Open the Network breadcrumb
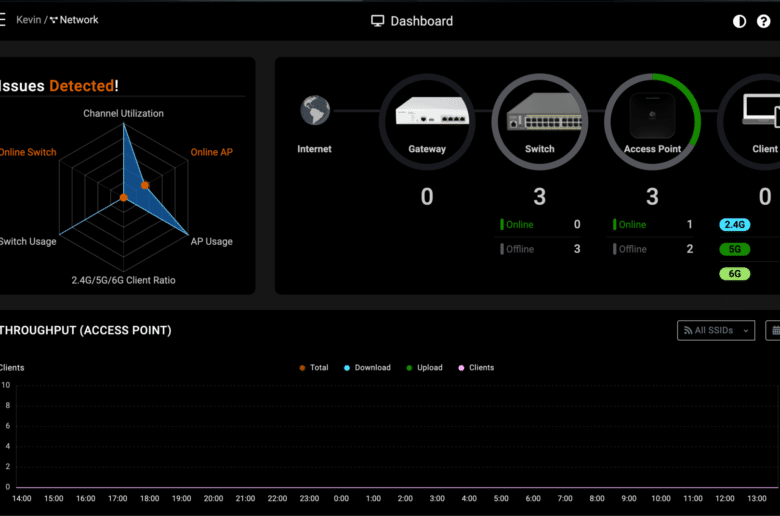This screenshot has height=516, width=780. [74, 20]
